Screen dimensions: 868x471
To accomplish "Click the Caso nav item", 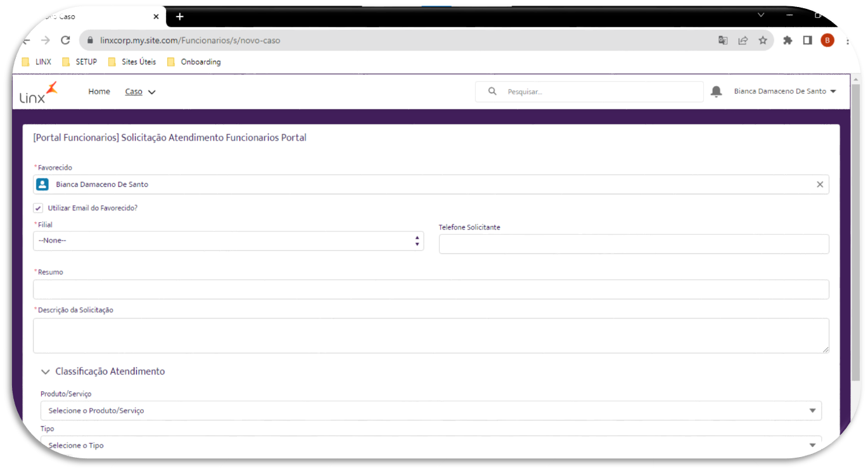I will pyautogui.click(x=134, y=92).
